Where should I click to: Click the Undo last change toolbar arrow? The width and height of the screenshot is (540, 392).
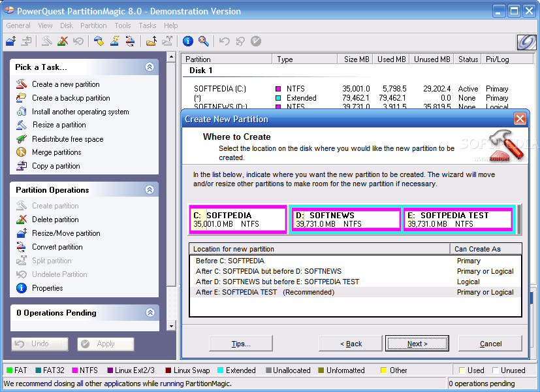(225, 41)
